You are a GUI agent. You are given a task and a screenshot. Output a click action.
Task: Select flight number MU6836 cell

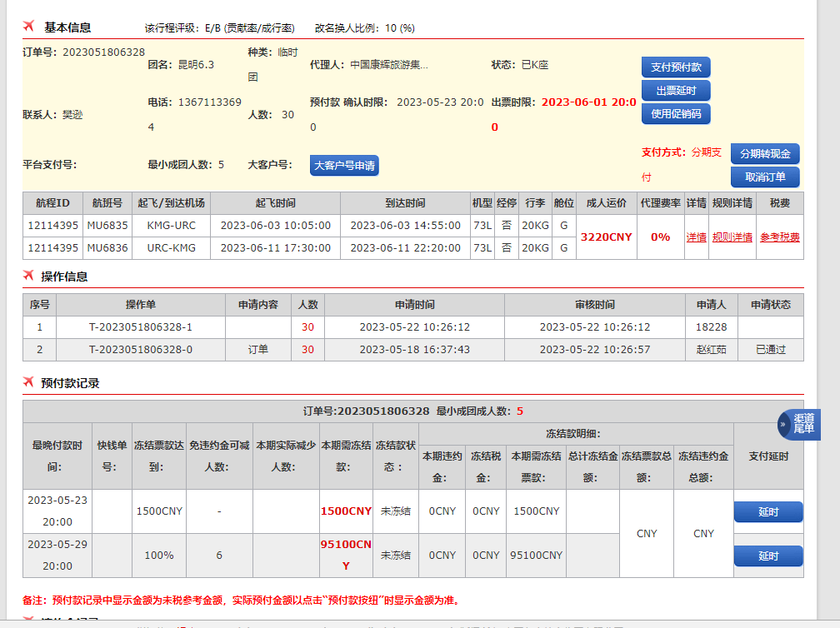(107, 248)
